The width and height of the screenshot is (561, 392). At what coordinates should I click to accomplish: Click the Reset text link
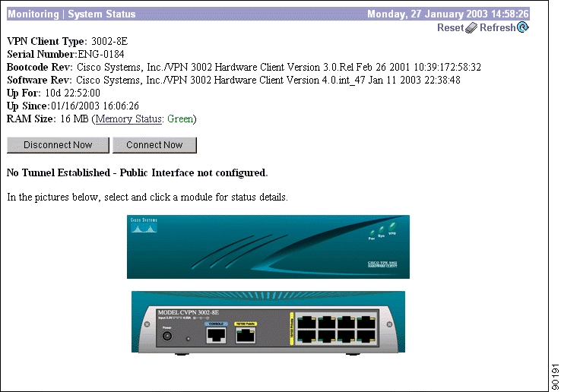(449, 28)
